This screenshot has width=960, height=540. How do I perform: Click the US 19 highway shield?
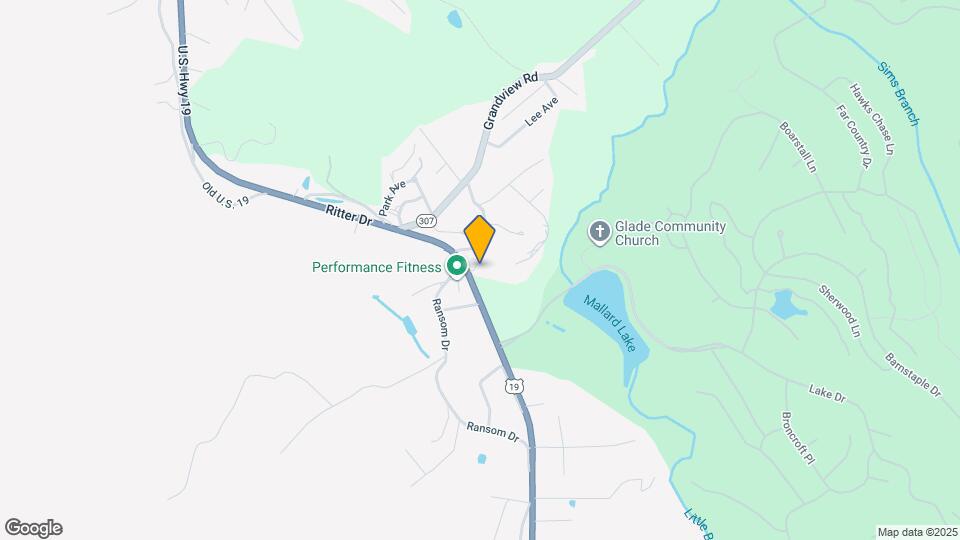click(514, 386)
